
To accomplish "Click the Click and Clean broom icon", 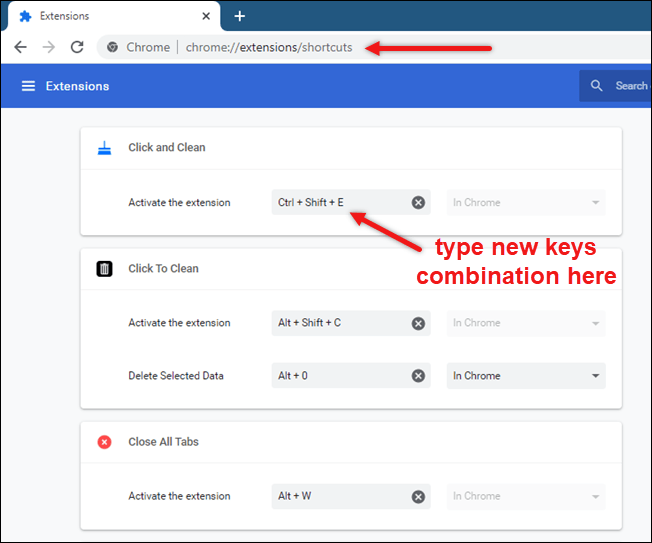I will point(104,148).
